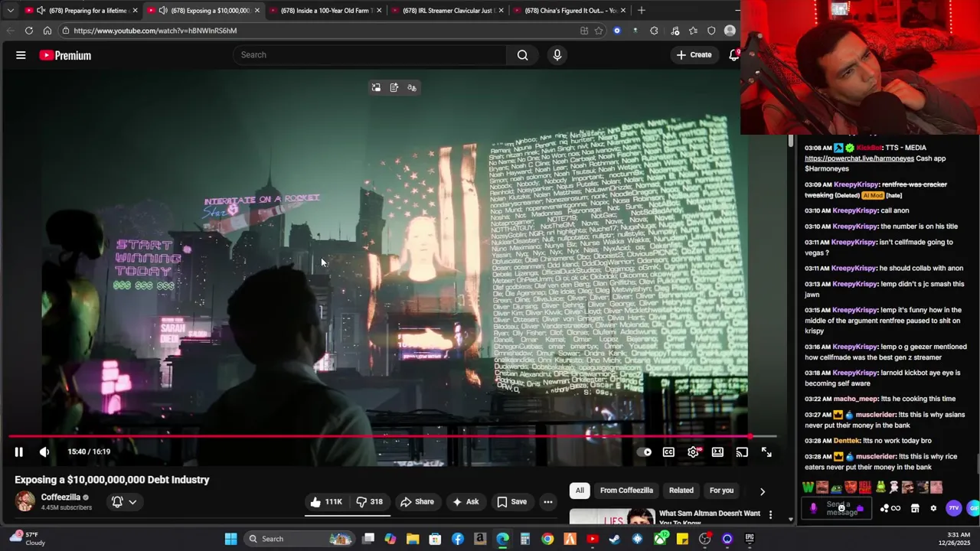This screenshot has width=980, height=551.
Task: Mute the Exposing a $10,000,000 tab audio
Action: coord(163,11)
